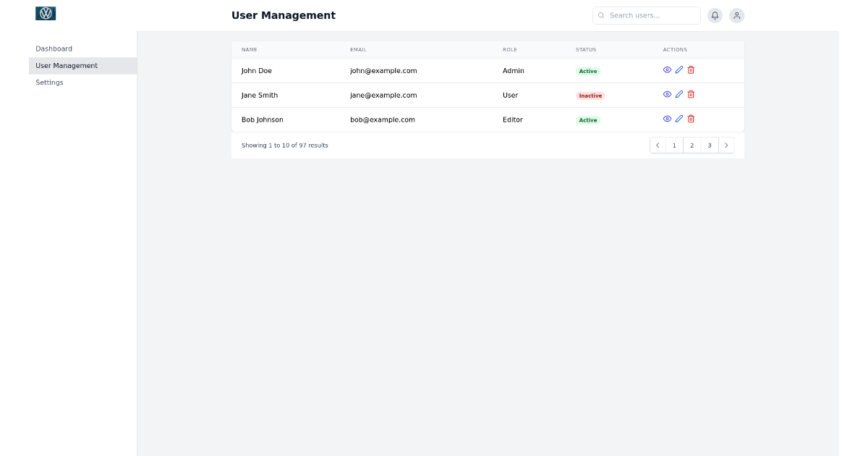Image resolution: width=868 pixels, height=456 pixels.
Task: Click Jane Smith's Inactive status badge
Action: tap(590, 95)
